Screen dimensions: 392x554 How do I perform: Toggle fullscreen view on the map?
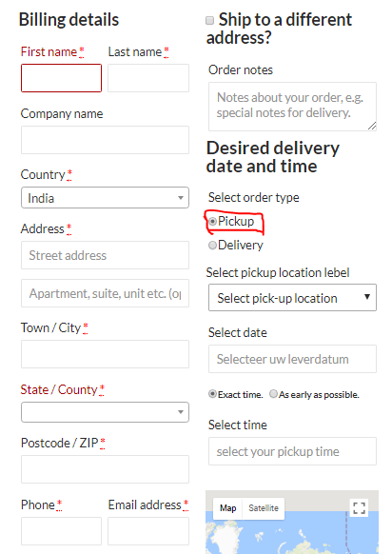coord(359,507)
